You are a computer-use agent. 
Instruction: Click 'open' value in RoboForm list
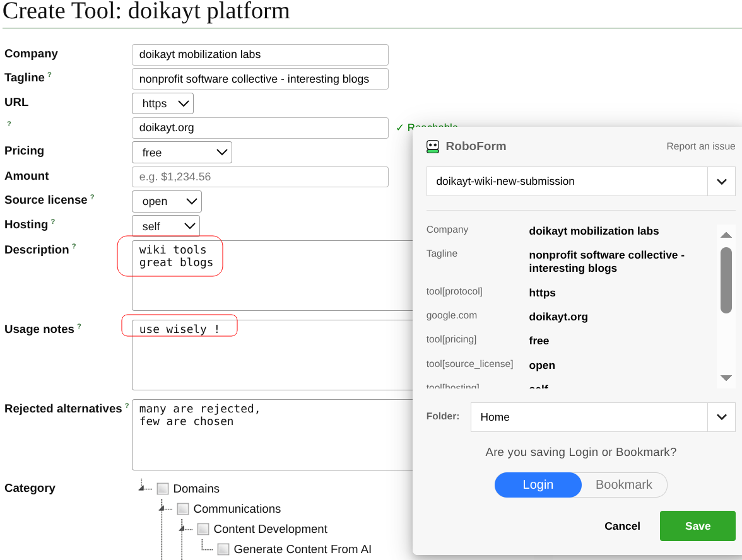tap(542, 366)
